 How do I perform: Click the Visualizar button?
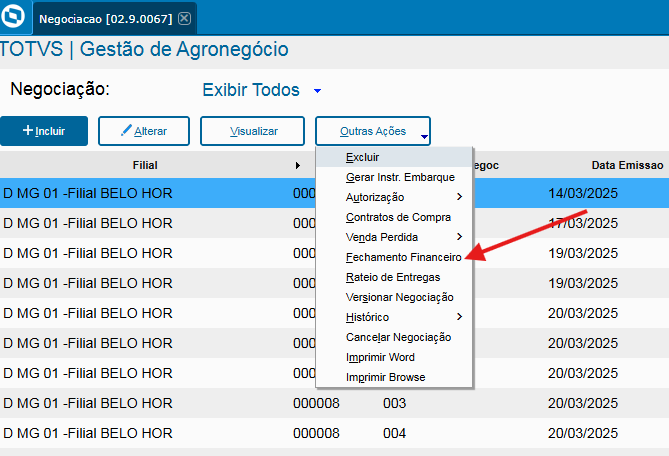253,131
